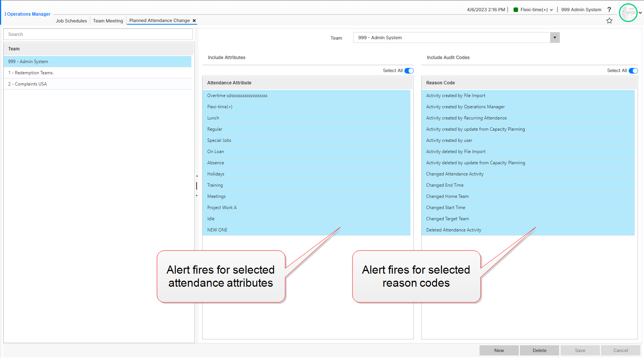
Task: Open the Flexi-time(+) status dropdown
Action: (551, 10)
